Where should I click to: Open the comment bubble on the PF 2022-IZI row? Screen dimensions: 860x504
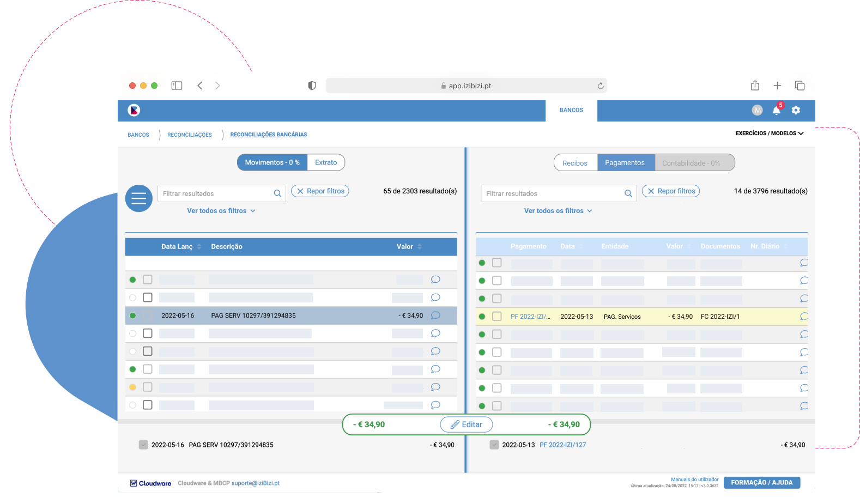click(803, 317)
